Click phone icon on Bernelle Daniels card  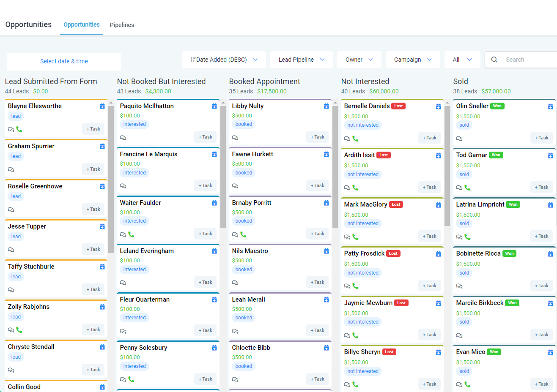click(355, 138)
